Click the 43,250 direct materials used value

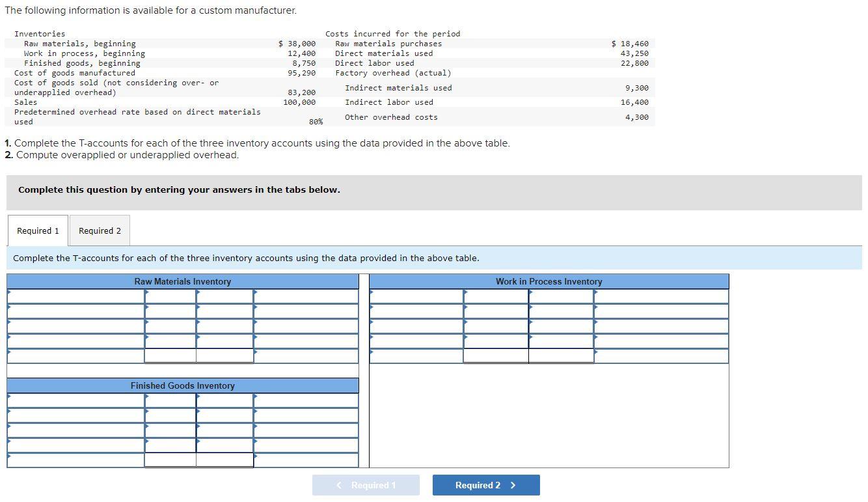click(x=634, y=53)
